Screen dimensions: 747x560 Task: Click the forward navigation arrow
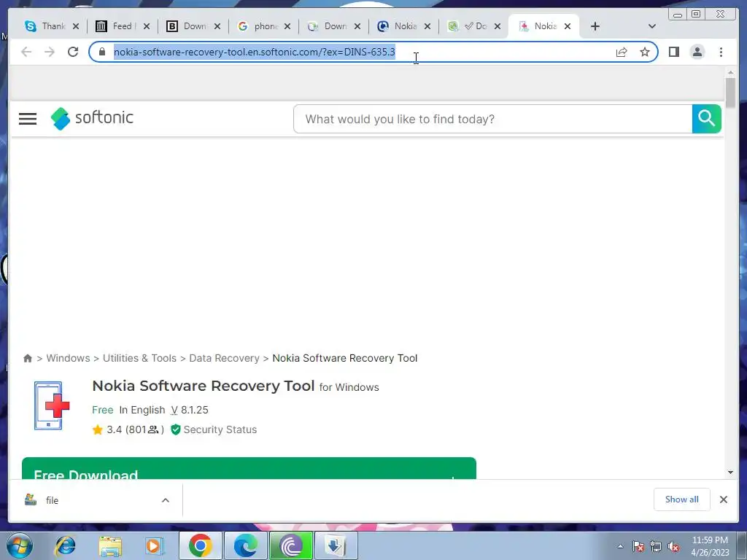click(50, 52)
